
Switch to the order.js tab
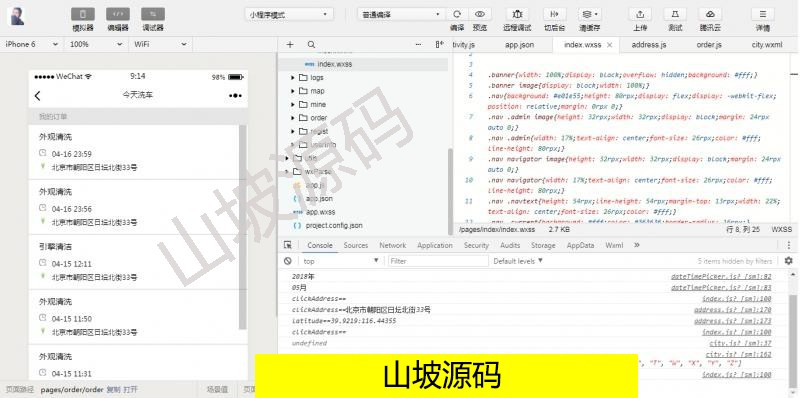pos(709,45)
